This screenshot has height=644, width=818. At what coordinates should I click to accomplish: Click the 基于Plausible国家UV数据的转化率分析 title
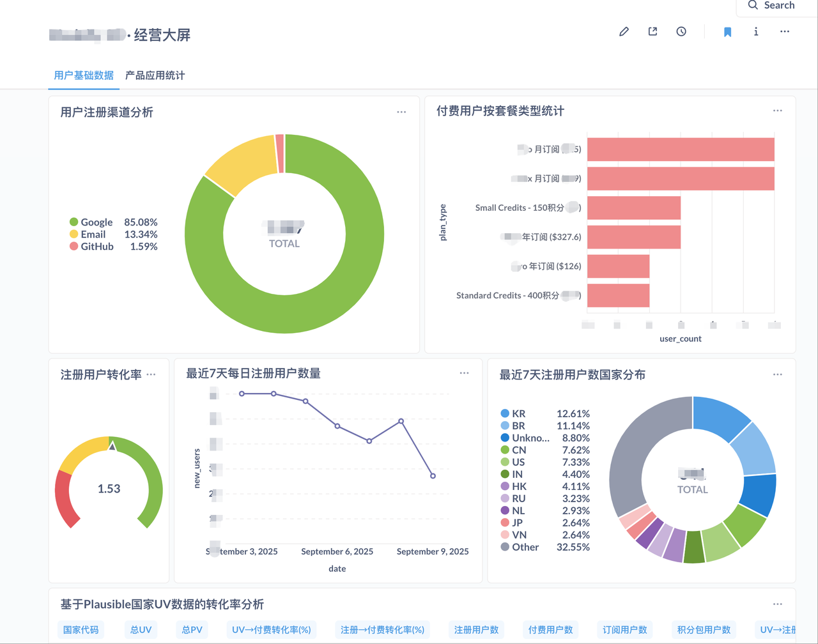[162, 604]
